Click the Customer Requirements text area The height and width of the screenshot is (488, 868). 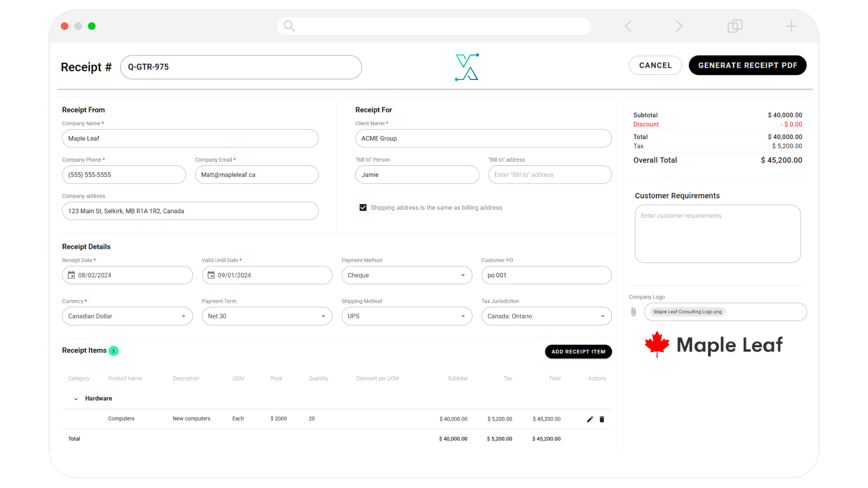pyautogui.click(x=717, y=234)
